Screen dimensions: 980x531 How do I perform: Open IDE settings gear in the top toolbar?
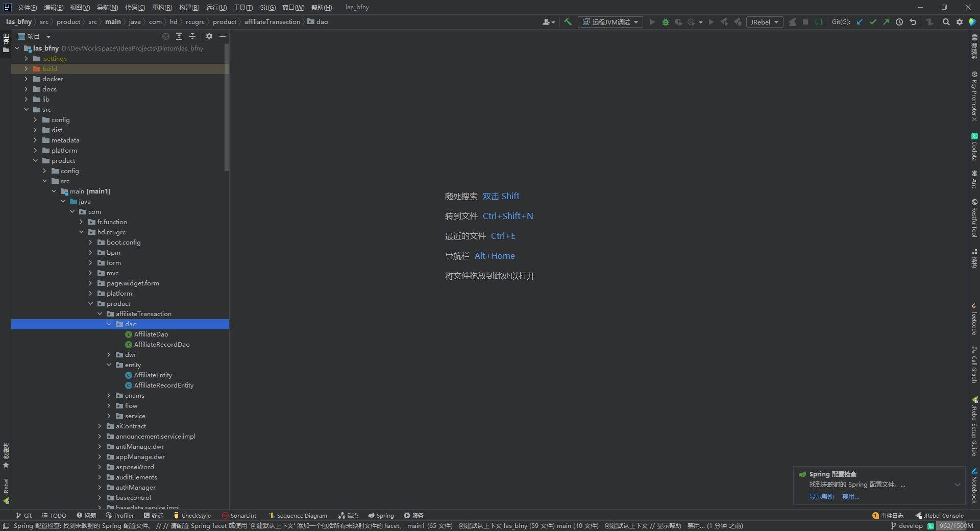pyautogui.click(x=960, y=22)
